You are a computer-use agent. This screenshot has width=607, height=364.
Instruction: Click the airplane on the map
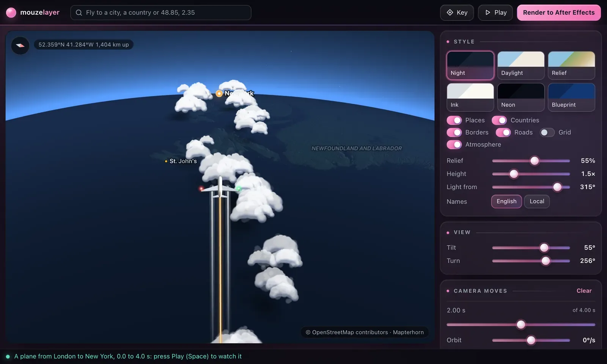pos(220,187)
